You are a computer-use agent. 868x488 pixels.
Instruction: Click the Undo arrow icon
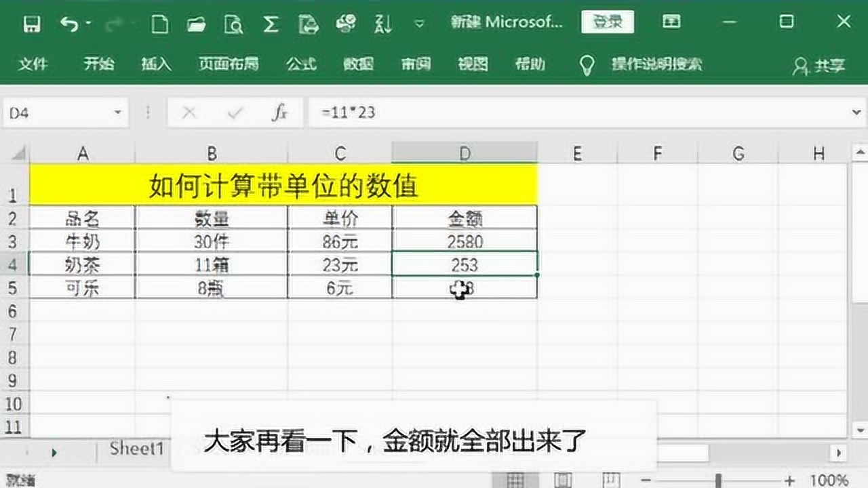pyautogui.click(x=69, y=24)
